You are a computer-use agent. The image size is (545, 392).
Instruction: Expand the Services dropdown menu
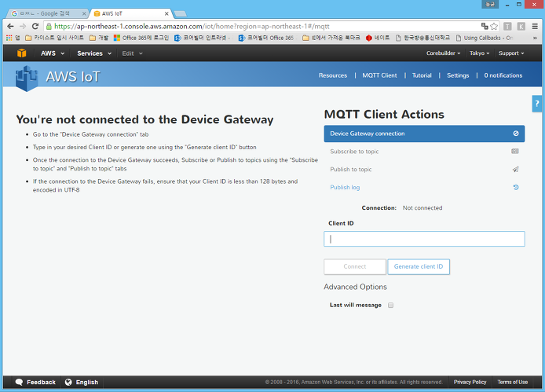(94, 53)
